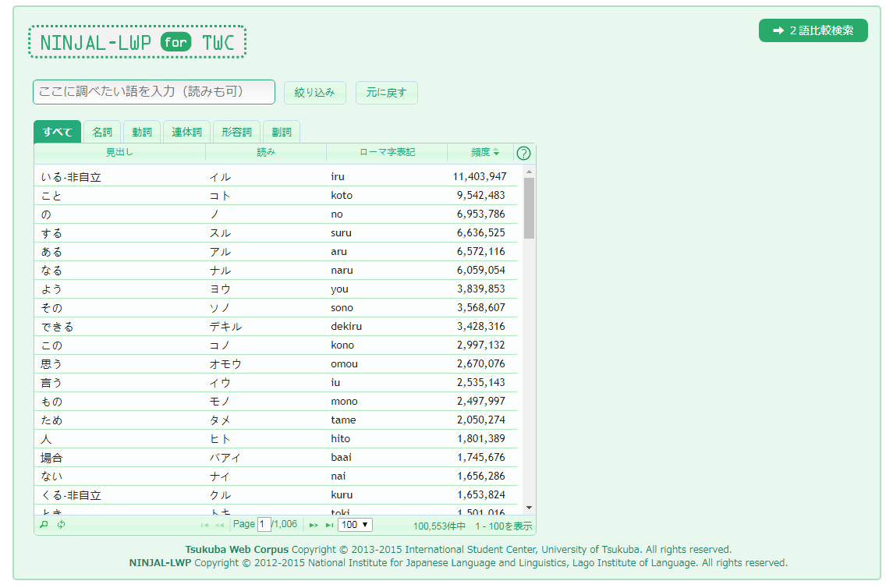
Task: Click the 見出し column header
Action: pyautogui.click(x=119, y=152)
